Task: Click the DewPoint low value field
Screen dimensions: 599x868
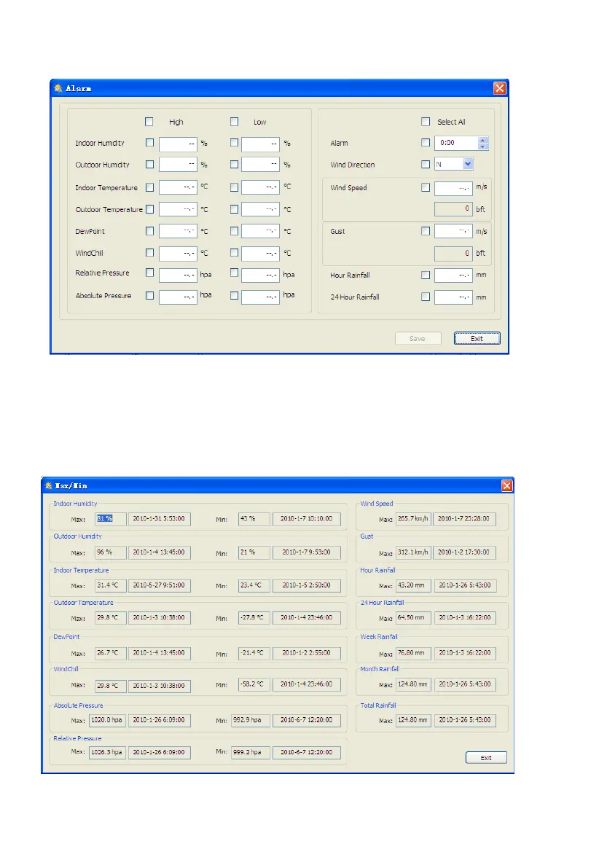Action: 260,231
